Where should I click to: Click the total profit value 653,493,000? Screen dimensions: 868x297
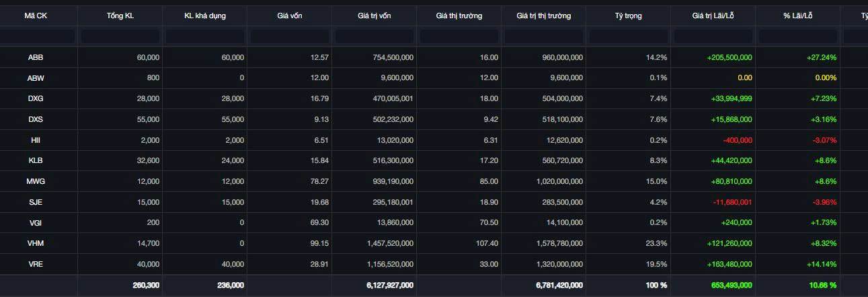coord(729,285)
